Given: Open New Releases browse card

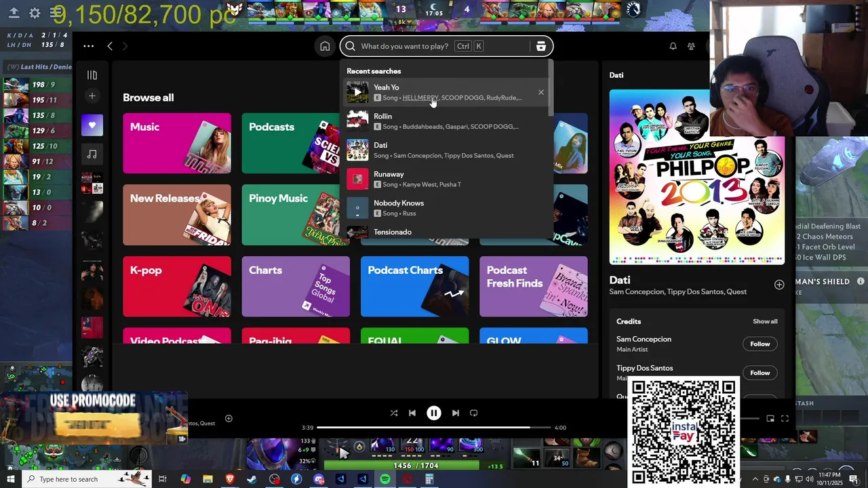Looking at the screenshot, I should tap(177, 215).
